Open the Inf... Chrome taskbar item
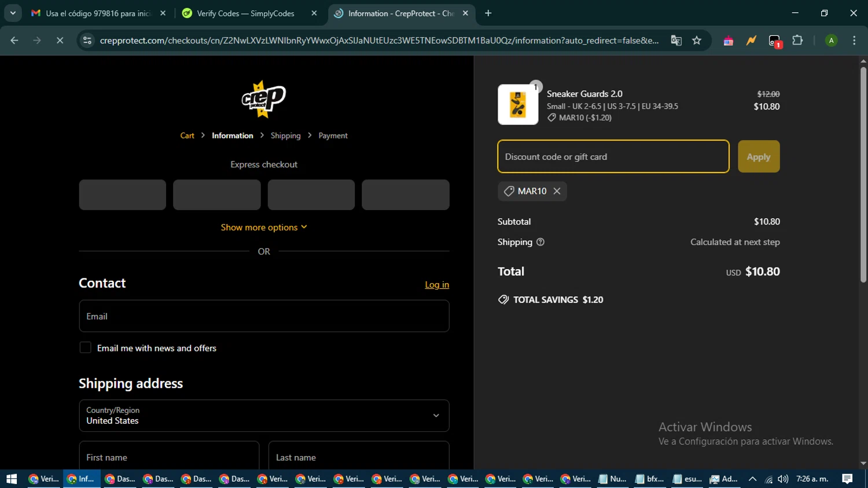This screenshot has width=868, height=488. 81,479
